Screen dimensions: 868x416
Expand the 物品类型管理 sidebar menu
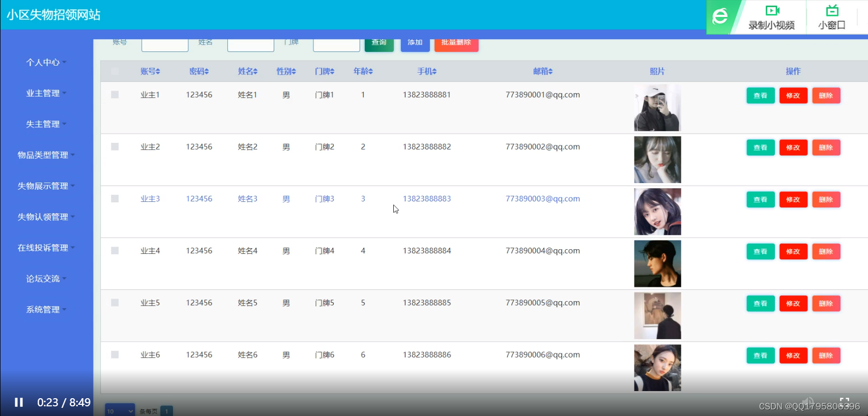(46, 155)
